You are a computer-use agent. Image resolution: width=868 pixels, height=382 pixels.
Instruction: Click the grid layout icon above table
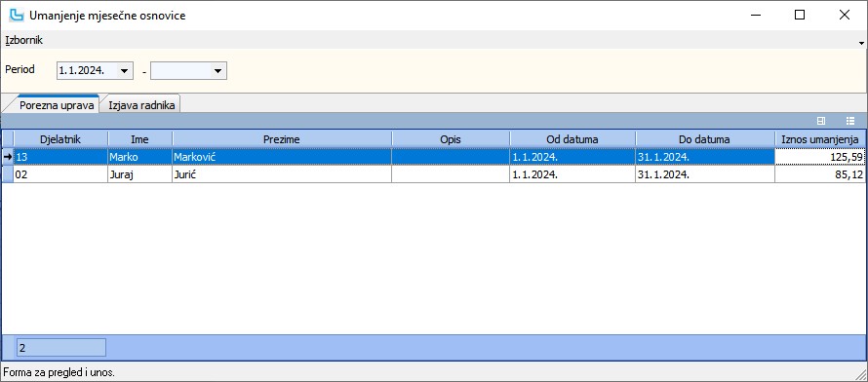coord(821,121)
